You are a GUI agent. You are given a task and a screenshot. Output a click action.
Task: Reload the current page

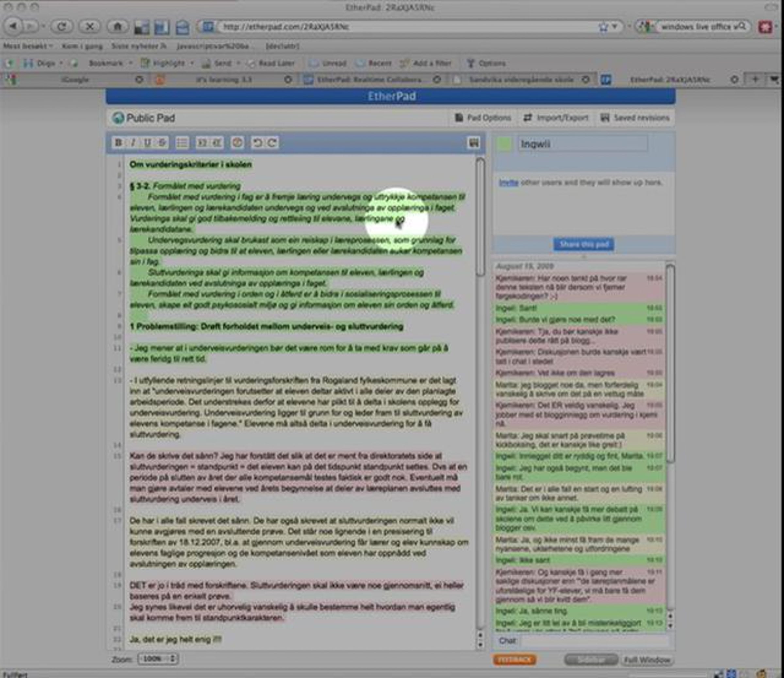[62, 26]
